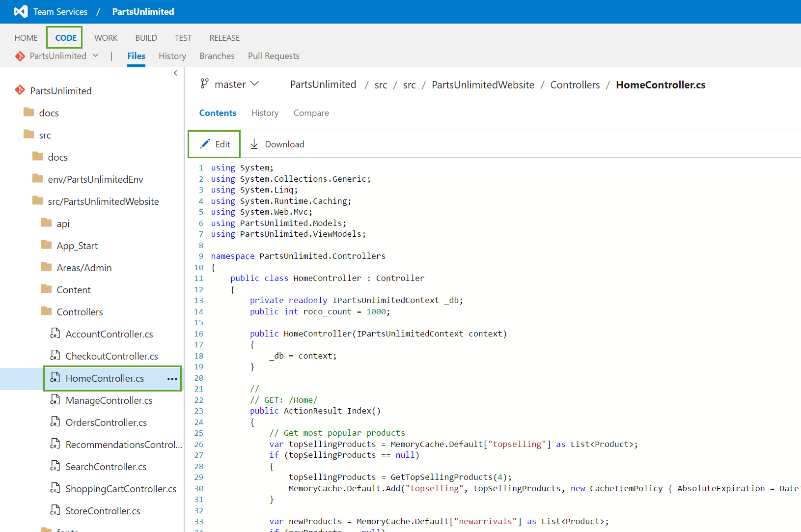Click Controllers in the breadcrumb path
Viewport: 801px width, 532px height.
575,84
